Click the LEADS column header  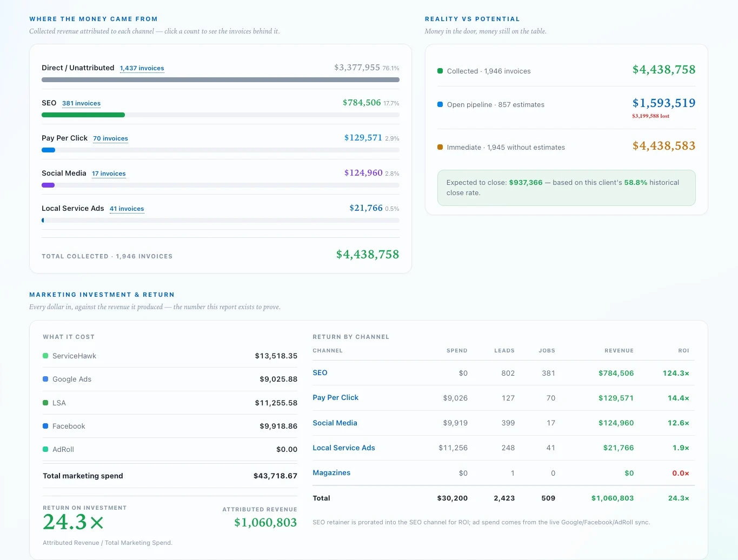tap(504, 350)
